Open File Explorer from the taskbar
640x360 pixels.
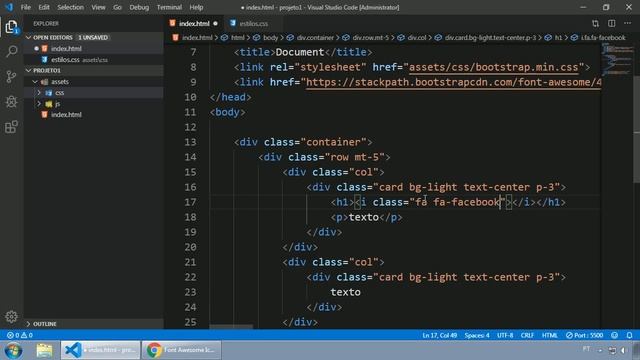[x=44, y=350]
